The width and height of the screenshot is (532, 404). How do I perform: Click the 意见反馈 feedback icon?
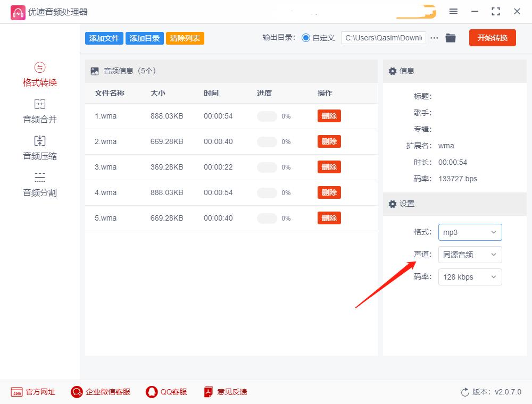207,392
